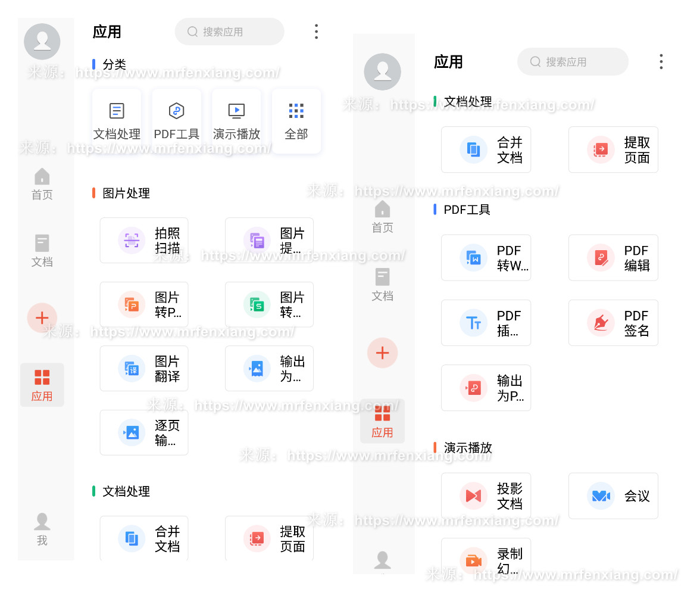Open the PDF签名 signature tool
The image size is (700, 592).
(613, 323)
